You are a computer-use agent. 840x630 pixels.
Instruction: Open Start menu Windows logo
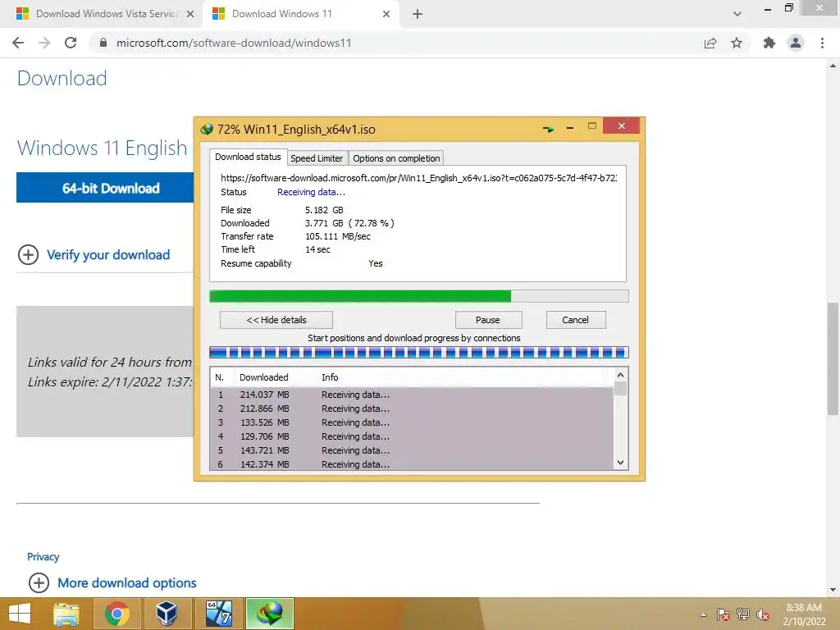point(20,614)
